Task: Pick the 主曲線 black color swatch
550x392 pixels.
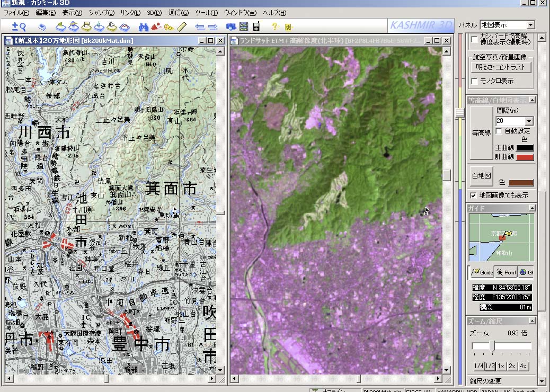Action: coord(525,148)
